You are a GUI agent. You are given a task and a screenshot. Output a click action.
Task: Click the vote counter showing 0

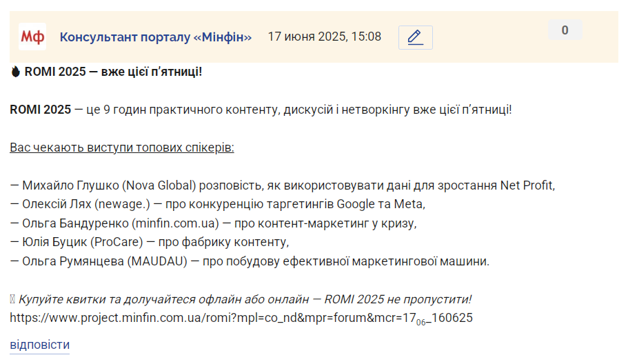point(565,30)
